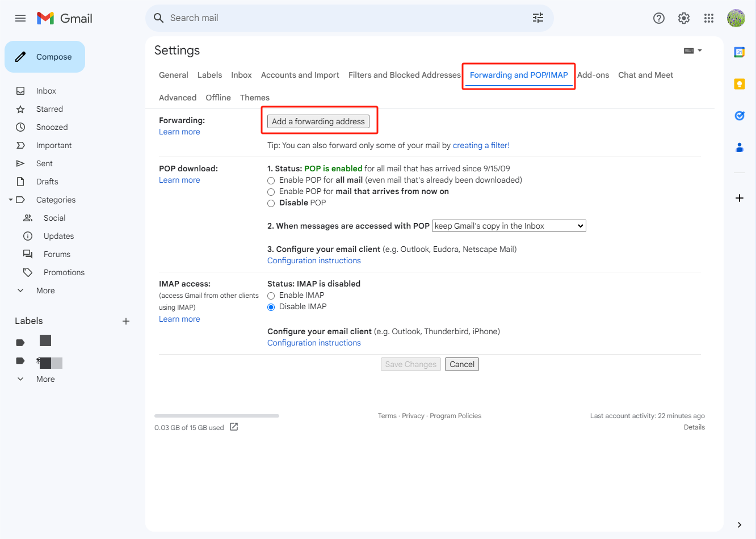
Task: Go to the Accounts and Import tab
Action: point(300,75)
